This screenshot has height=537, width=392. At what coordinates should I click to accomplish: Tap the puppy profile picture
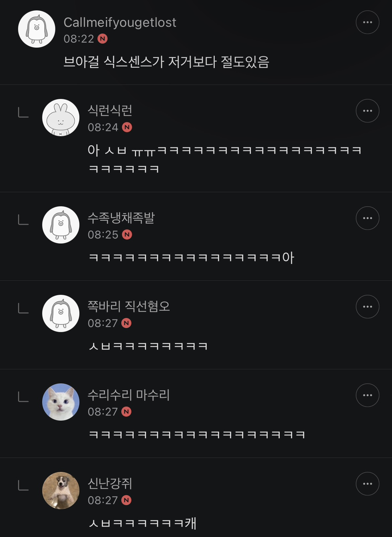pos(60,491)
